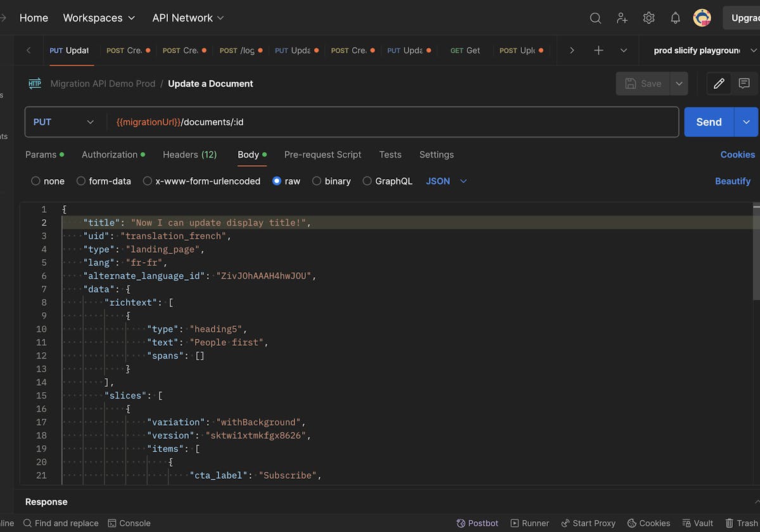
Task: Edit request name with pencil icon
Action: pos(718,83)
